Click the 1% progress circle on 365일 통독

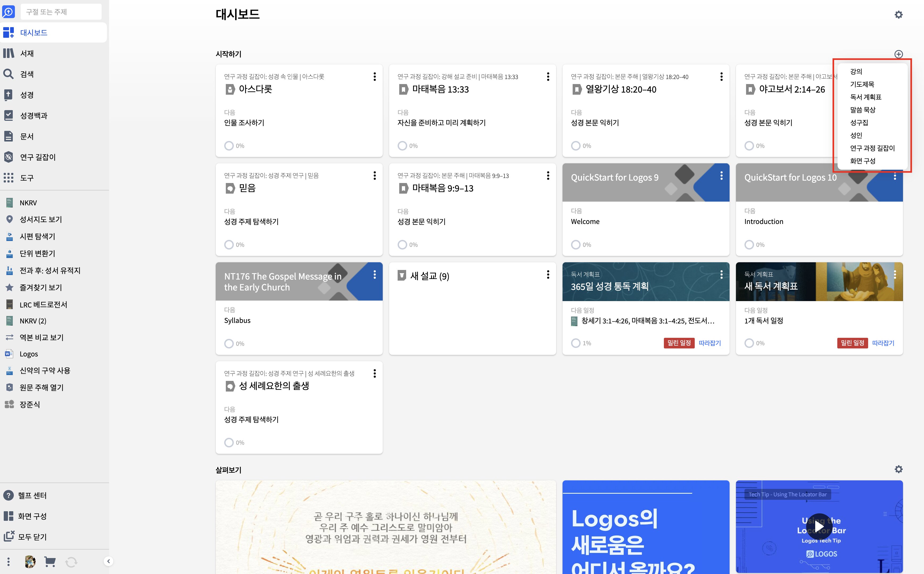click(x=576, y=343)
